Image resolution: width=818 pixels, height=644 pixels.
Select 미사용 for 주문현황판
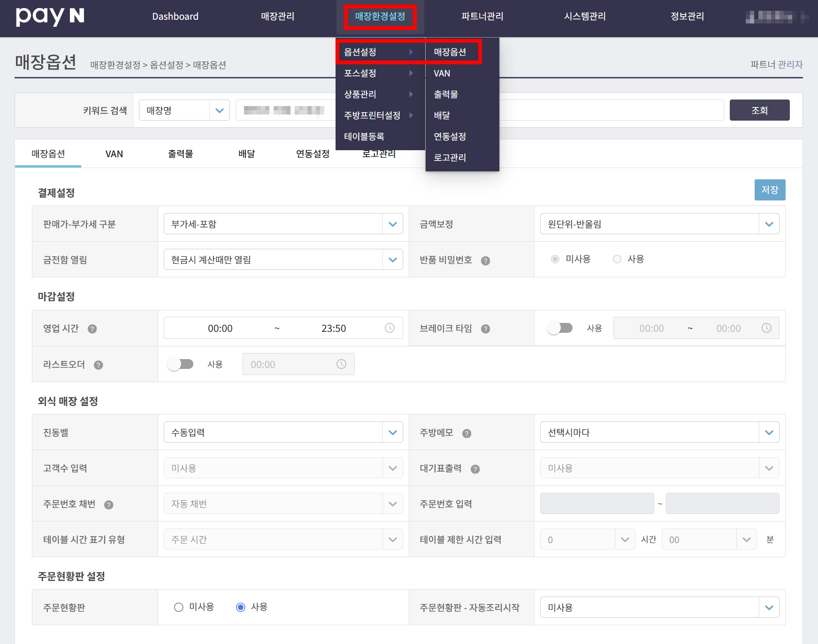click(178, 607)
